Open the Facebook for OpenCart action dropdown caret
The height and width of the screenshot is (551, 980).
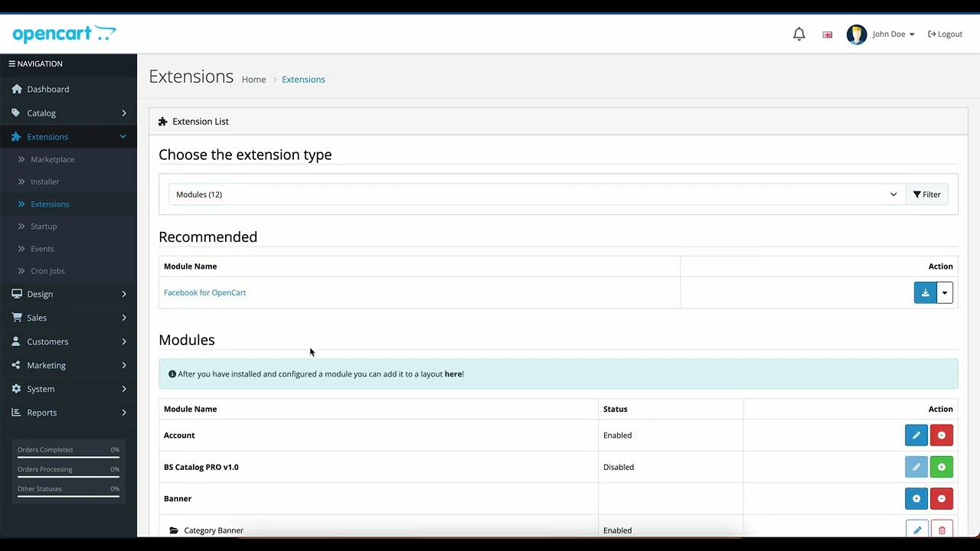coord(945,292)
